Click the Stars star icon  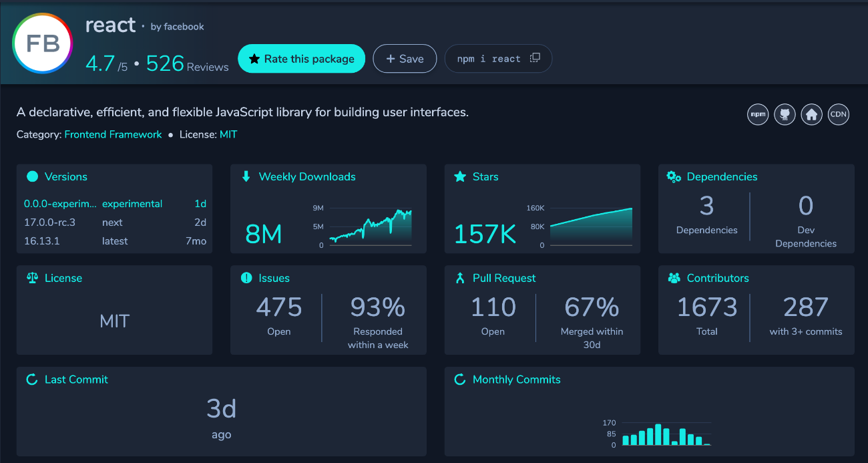pyautogui.click(x=459, y=176)
